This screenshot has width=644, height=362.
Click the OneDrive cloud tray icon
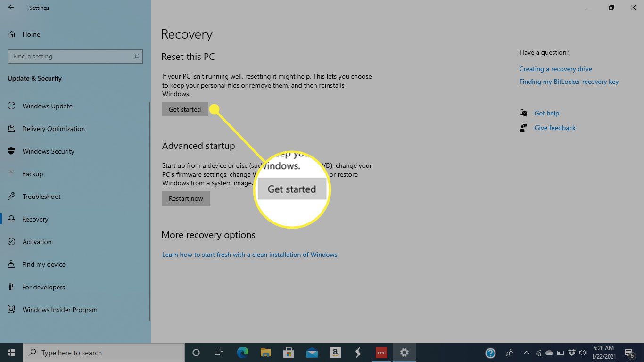(x=549, y=353)
